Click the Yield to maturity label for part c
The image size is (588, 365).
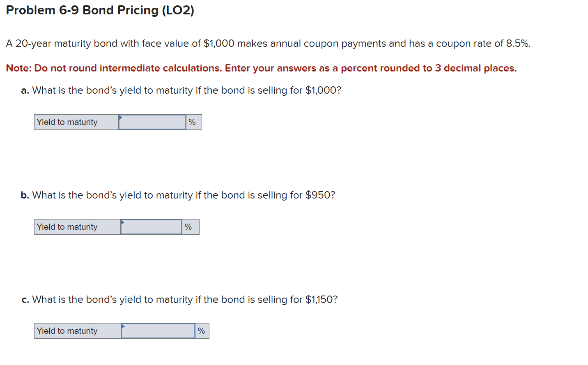(x=67, y=330)
